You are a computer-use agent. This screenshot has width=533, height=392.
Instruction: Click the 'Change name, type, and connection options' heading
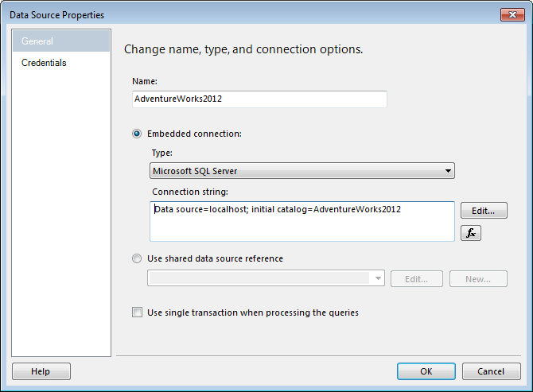(243, 49)
